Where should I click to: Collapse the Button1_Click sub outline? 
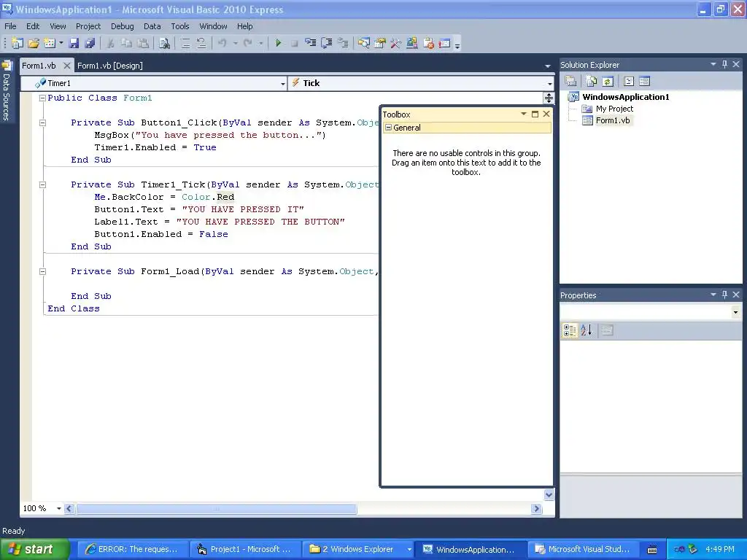42,122
